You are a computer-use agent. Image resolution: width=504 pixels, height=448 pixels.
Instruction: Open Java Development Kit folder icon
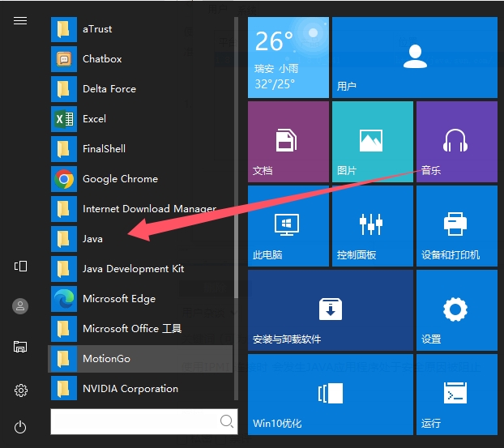tap(64, 269)
